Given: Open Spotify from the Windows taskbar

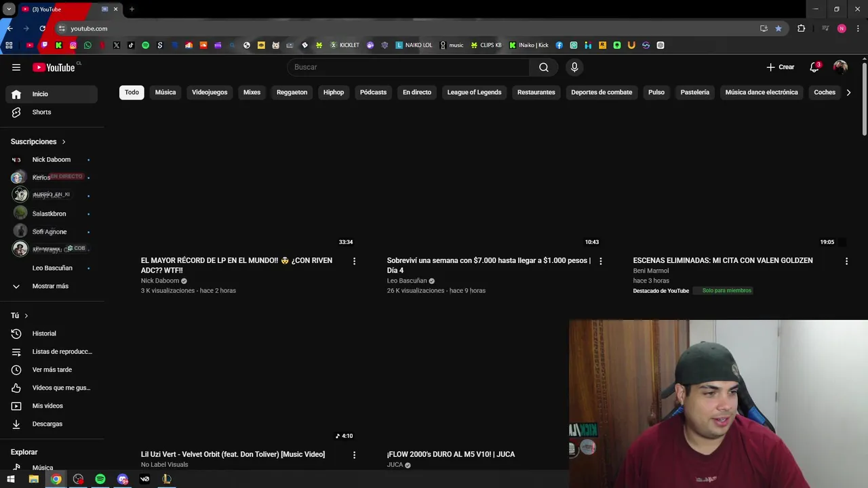Looking at the screenshot, I should click(x=100, y=479).
